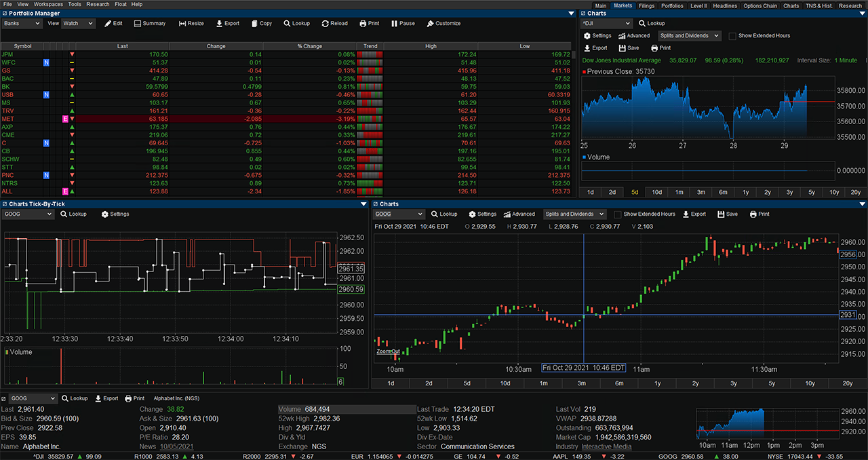
Task: Open Lookup in the Tick-By-Tick panel
Action: [x=73, y=214]
